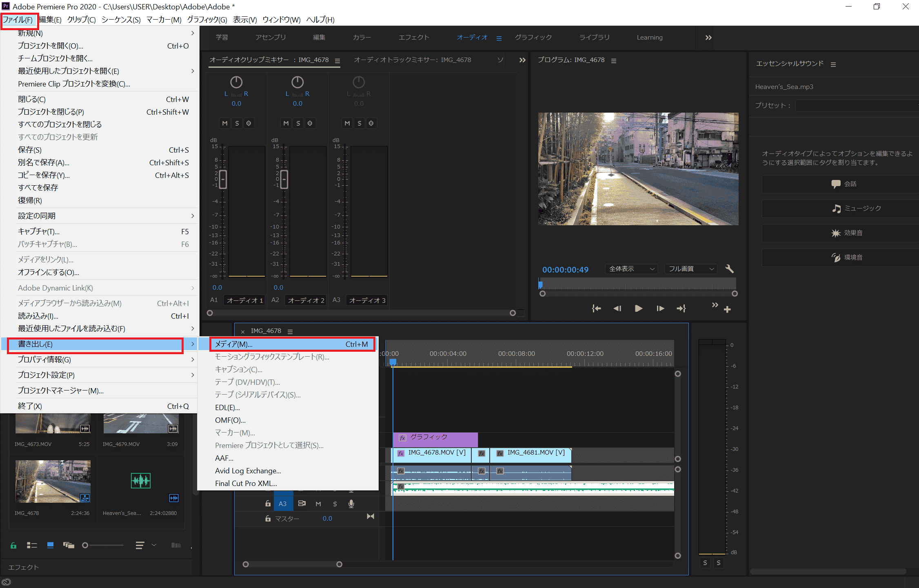The width and height of the screenshot is (919, 588).
Task: Toggle keyframe write for Audio 1 channel
Action: pyautogui.click(x=249, y=123)
